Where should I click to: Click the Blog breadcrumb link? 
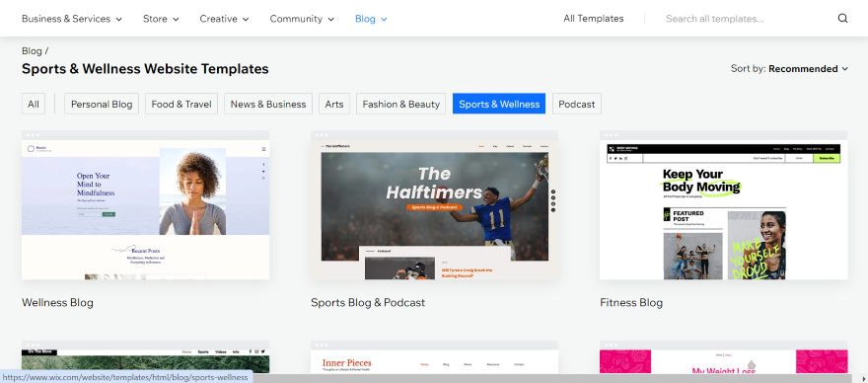[32, 51]
